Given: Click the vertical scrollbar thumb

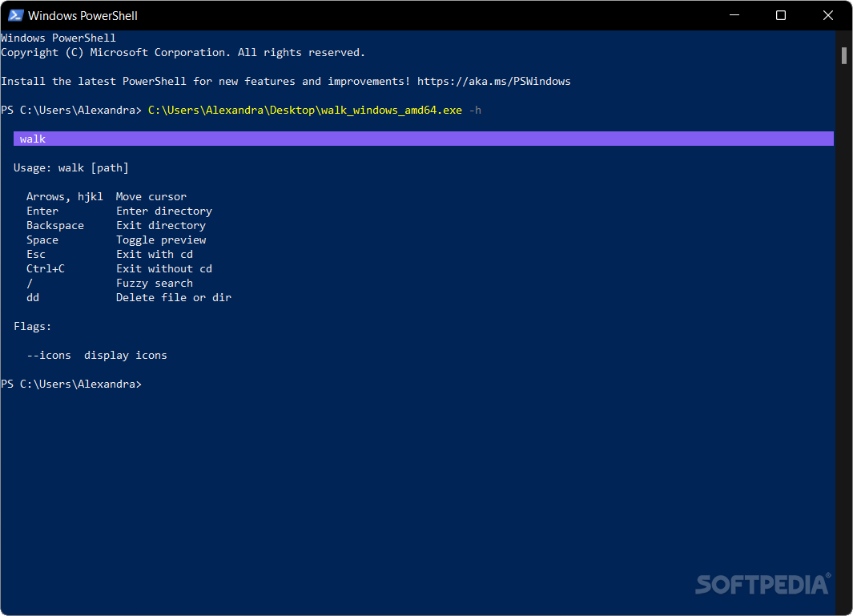Looking at the screenshot, I should pyautogui.click(x=843, y=56).
